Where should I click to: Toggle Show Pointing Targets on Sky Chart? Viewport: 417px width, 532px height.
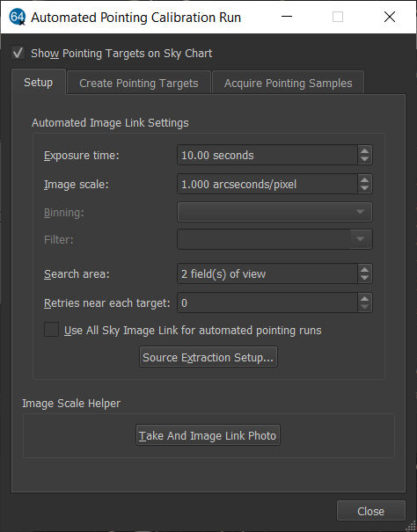tap(18, 53)
